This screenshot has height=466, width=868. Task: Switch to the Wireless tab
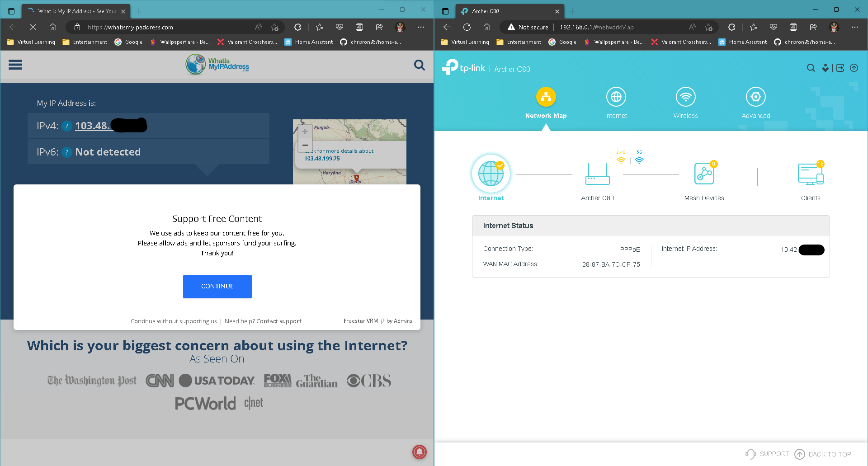(x=686, y=103)
